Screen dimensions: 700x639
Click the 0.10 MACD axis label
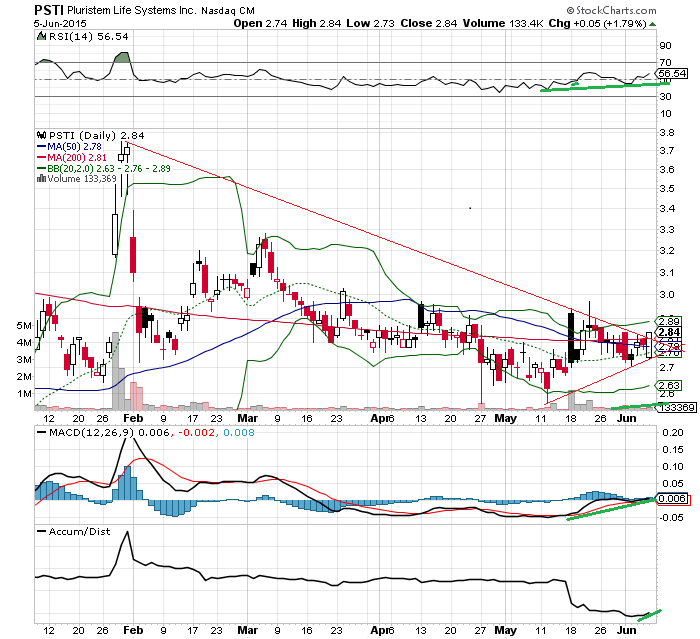click(x=673, y=467)
